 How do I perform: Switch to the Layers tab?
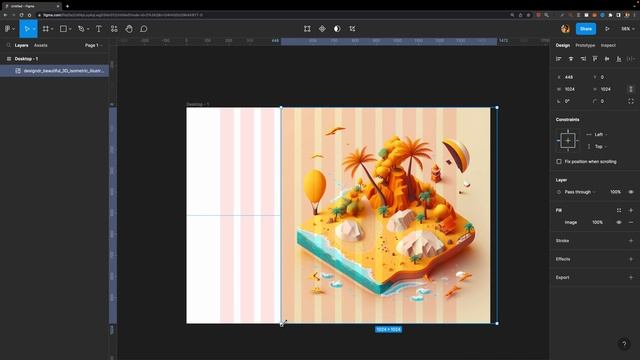21,45
